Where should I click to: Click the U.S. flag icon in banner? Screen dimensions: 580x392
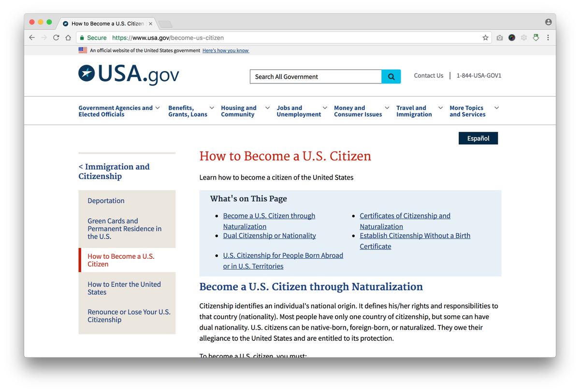click(83, 50)
